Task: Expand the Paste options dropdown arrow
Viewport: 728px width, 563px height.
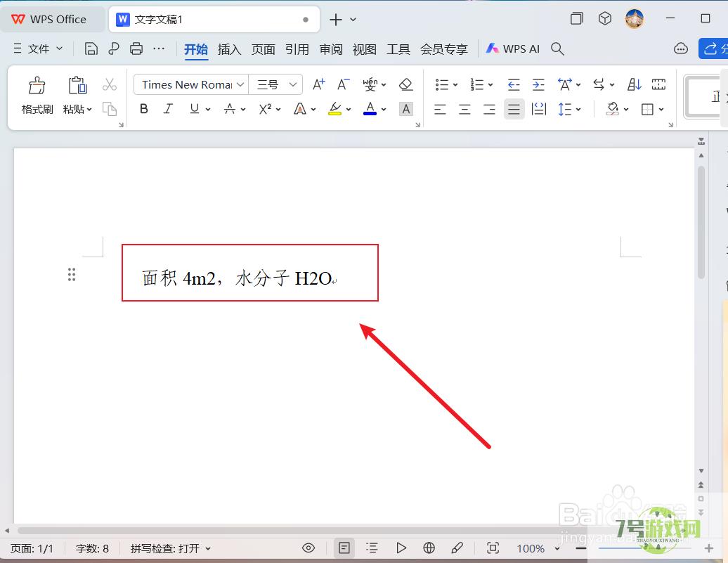Action: [89, 110]
